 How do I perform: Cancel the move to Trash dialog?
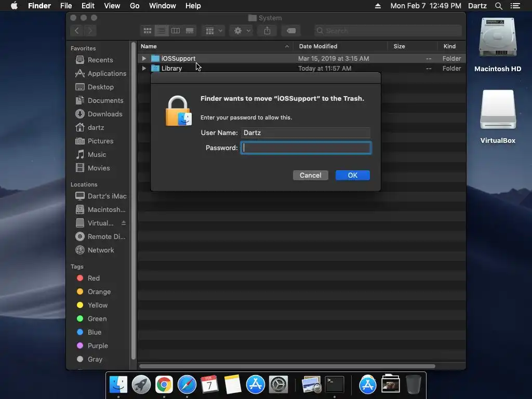[311, 176]
